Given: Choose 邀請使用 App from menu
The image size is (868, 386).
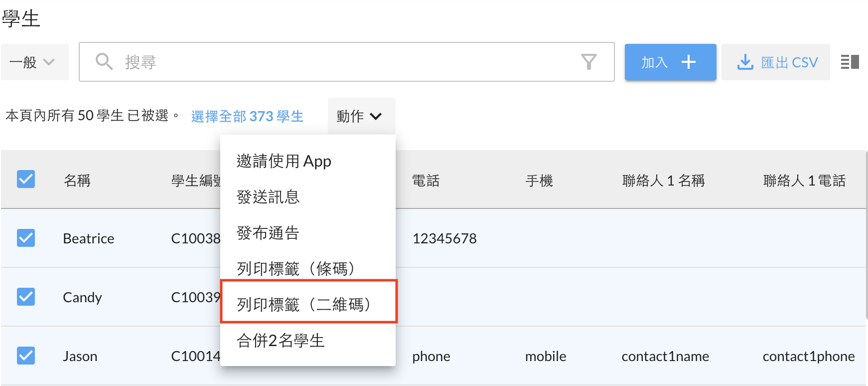Looking at the screenshot, I should (284, 161).
